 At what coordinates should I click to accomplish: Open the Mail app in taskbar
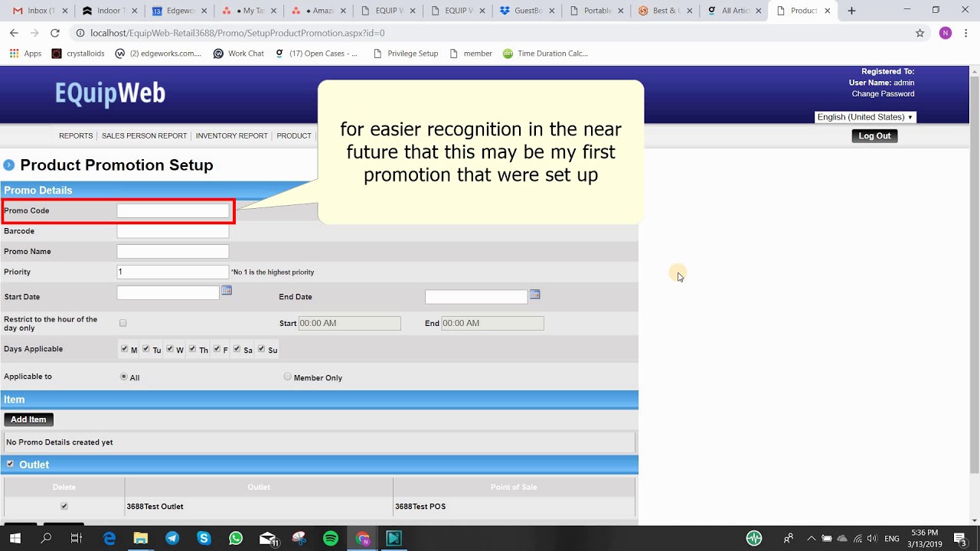[268, 539]
